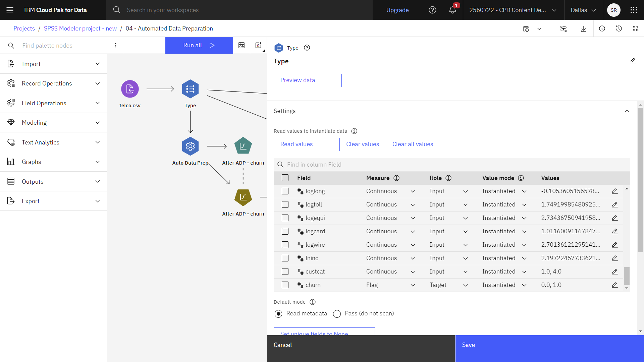Click the Run all button

point(199,45)
